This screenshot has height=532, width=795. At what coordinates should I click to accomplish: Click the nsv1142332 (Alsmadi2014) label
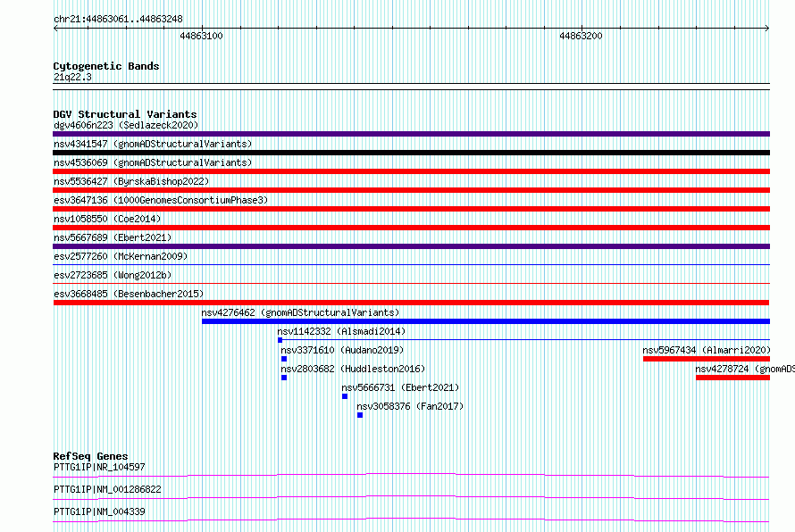tap(341, 331)
